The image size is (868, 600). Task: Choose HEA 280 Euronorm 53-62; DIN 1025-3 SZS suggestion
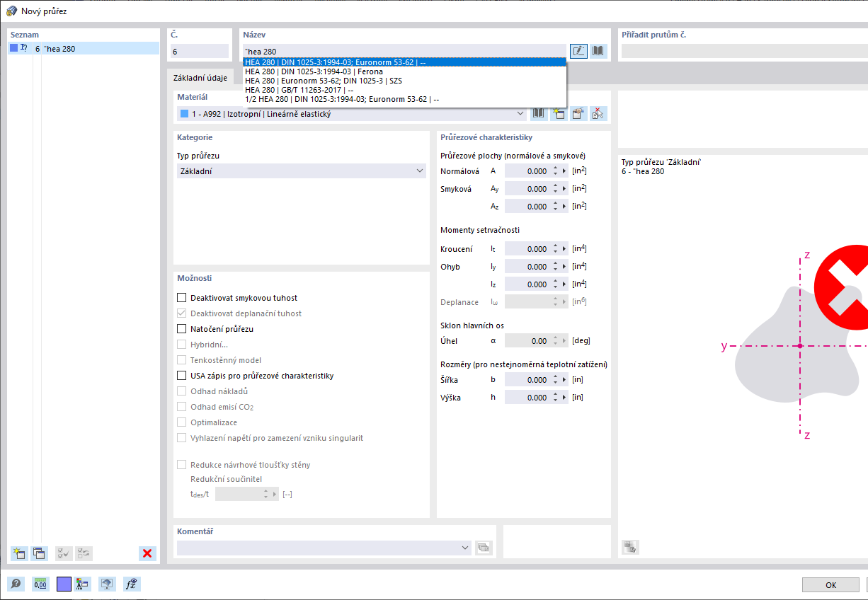tap(404, 81)
